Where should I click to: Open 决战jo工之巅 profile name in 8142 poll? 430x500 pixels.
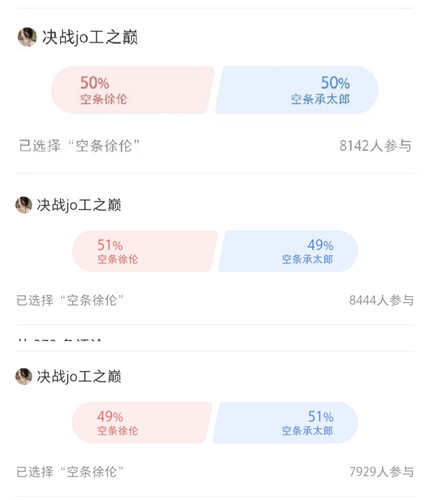90,37
